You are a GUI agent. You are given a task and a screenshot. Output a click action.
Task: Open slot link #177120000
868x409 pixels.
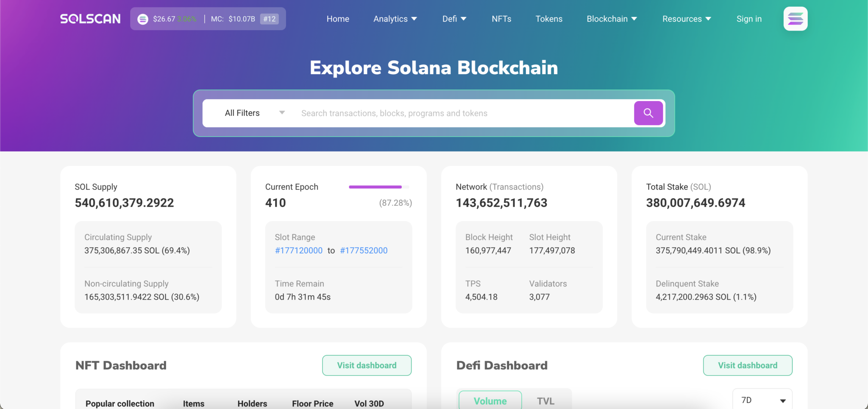(x=299, y=250)
